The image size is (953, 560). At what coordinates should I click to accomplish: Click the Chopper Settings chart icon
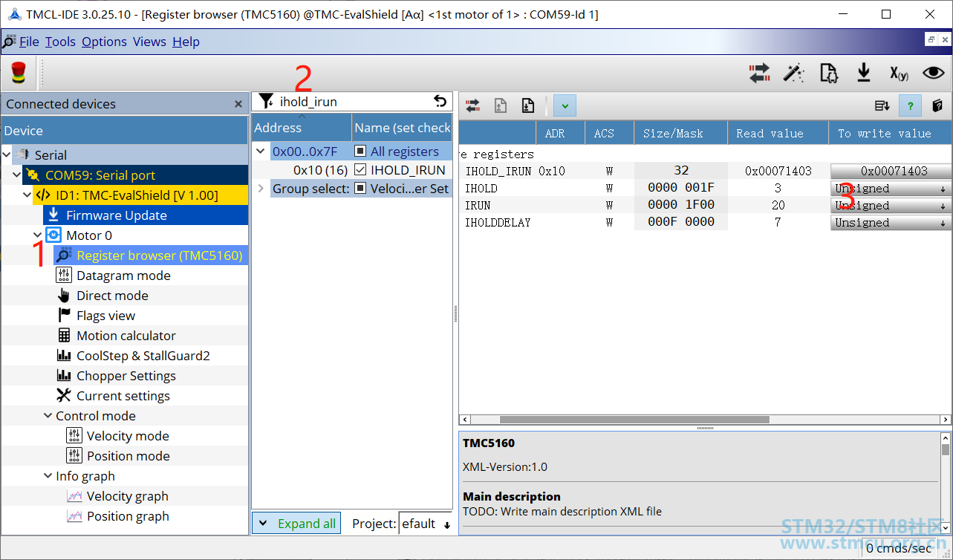coord(64,376)
